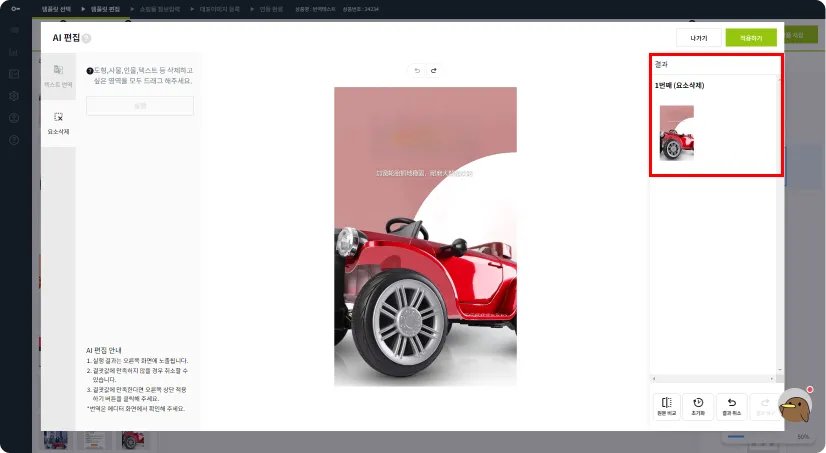The width and height of the screenshot is (826, 453).
Task: Reset edits with the 초기화 button
Action: click(x=698, y=407)
